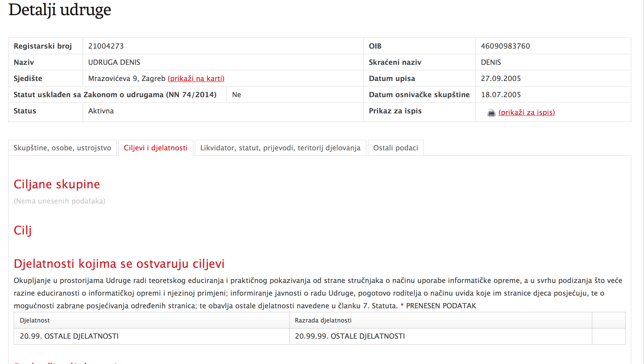
Task: Click the Detalji udruge page heading
Action: click(60, 10)
